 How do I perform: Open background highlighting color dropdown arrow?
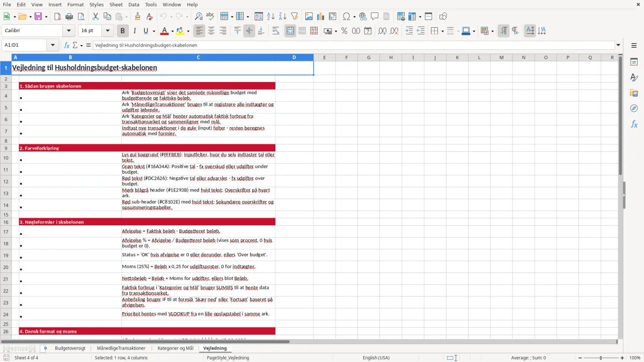point(188,31)
